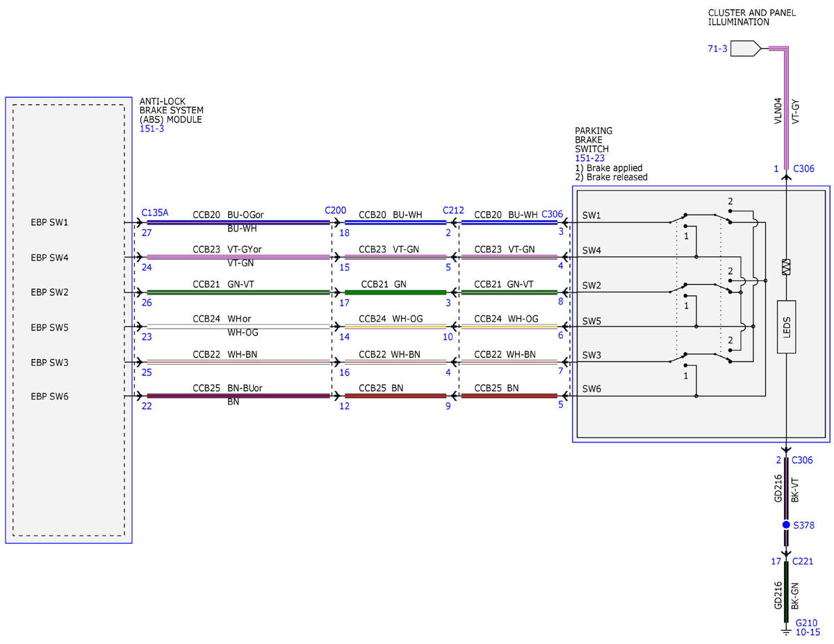The image size is (834, 644).
Task: Click the "ANTI-LOCK BRAKE SYSTEM (ABS) MODULE" title
Action: (172, 110)
